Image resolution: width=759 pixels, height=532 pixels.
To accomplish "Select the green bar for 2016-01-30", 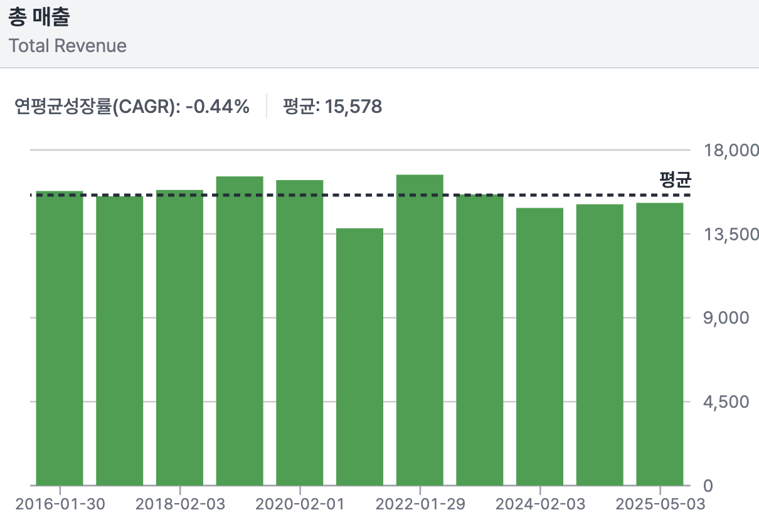I will click(60, 339).
